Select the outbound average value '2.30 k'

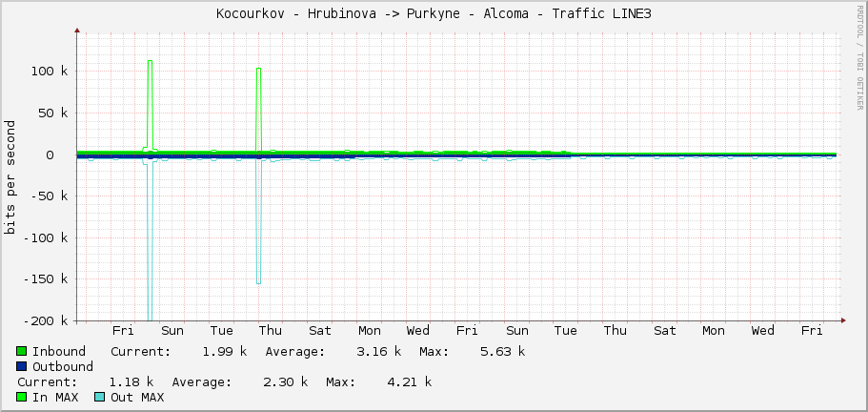point(285,381)
